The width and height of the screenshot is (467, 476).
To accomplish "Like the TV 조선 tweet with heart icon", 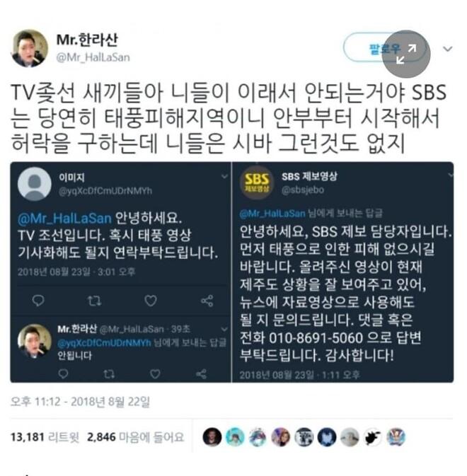I will [151, 301].
